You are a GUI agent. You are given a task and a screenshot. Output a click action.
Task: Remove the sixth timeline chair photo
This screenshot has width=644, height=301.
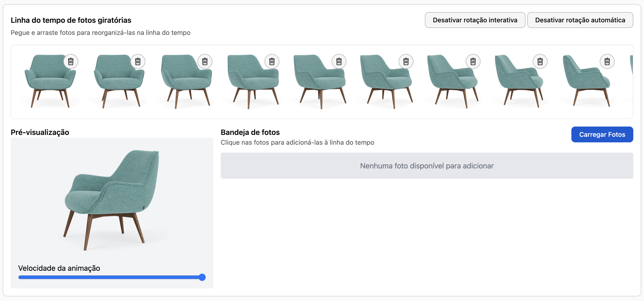(406, 61)
